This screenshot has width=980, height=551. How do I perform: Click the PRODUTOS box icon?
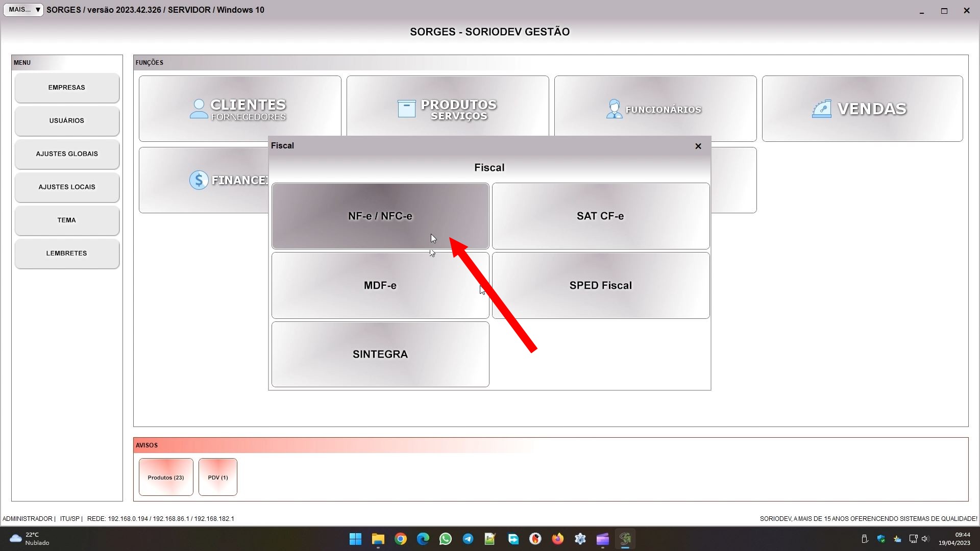point(406,109)
